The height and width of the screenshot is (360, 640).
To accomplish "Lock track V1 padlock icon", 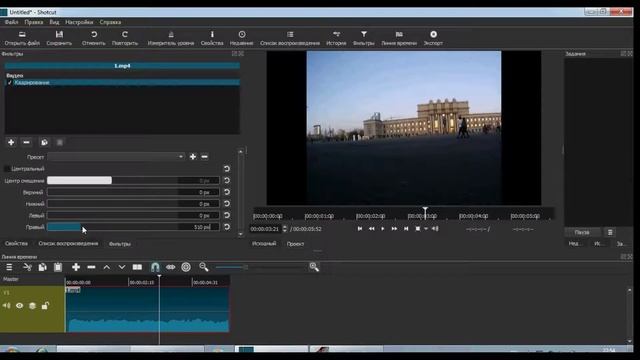I will tap(45, 305).
